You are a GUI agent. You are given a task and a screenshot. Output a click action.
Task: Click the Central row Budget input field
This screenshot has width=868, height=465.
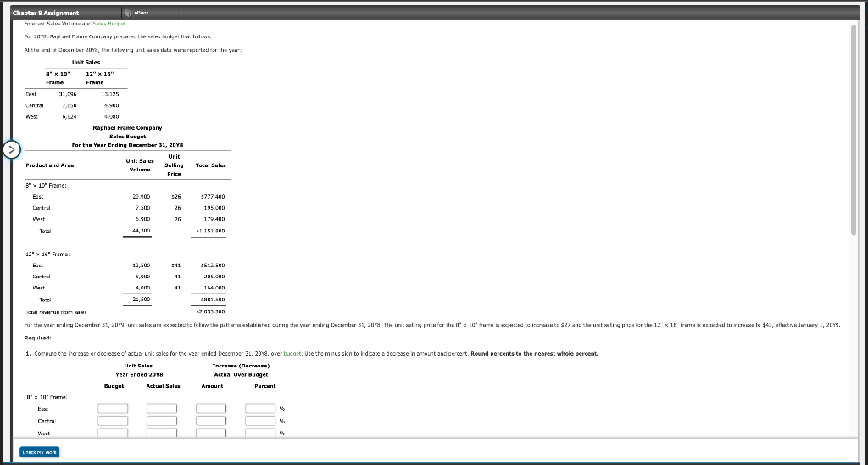coord(113,421)
